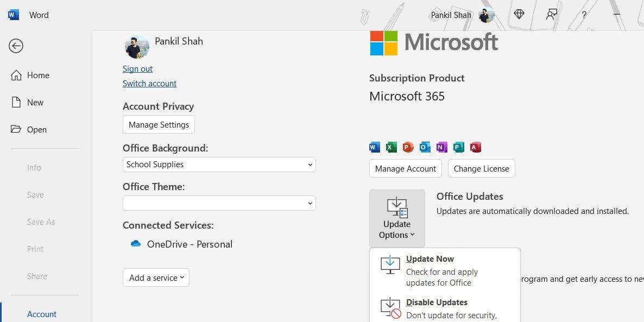Image resolution: width=644 pixels, height=322 pixels.
Task: Click the OneDrive cloud icon
Action: pyautogui.click(x=136, y=244)
